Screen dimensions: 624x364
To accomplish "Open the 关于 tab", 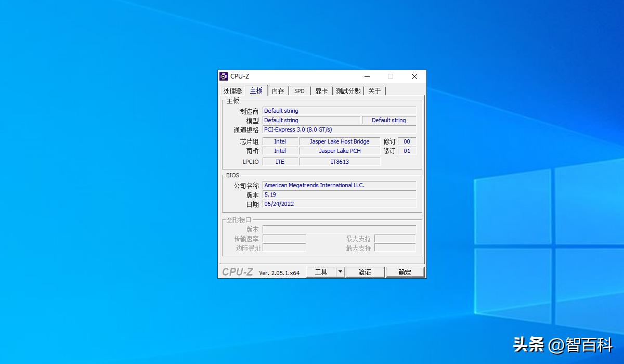I will click(374, 90).
